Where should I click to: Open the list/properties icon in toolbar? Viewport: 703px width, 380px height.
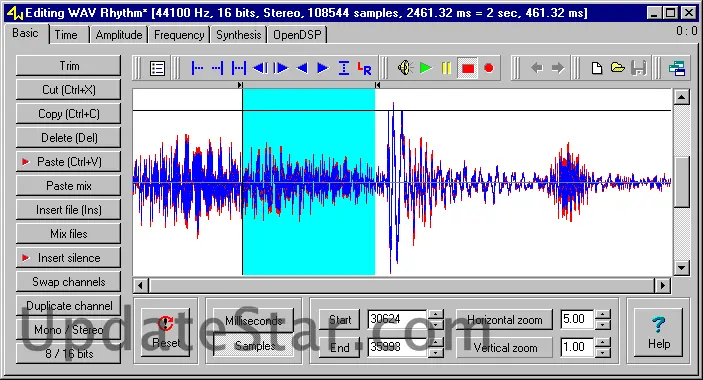[157, 69]
